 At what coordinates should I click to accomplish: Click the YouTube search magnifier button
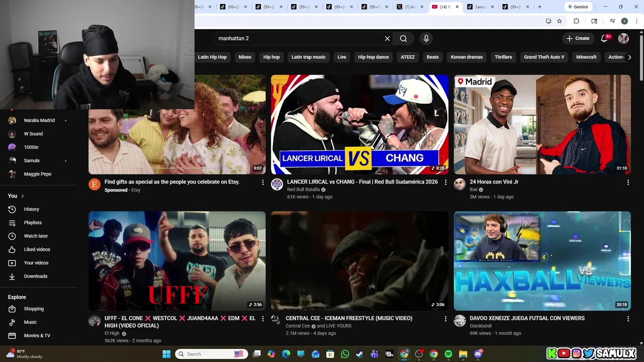click(x=404, y=39)
